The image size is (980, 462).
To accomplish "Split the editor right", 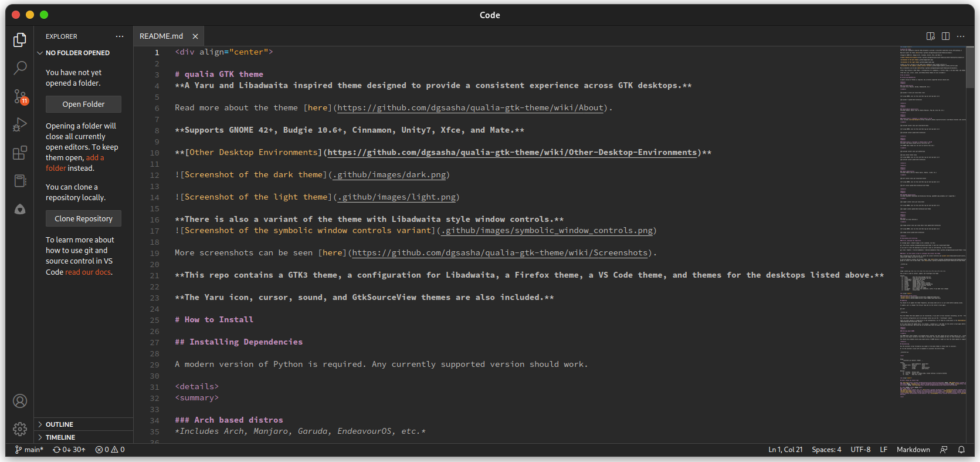I will [945, 36].
